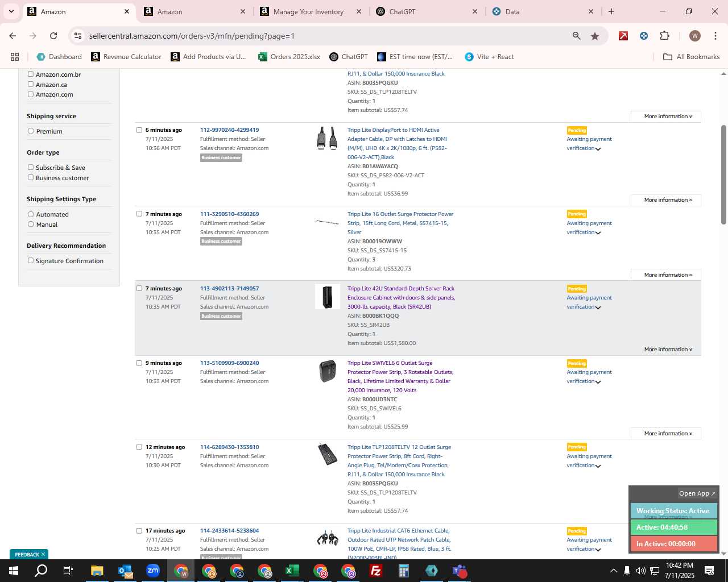The width and height of the screenshot is (728, 582).
Task: Expand payment verification status for order 113-4902113-7149057
Action: tap(598, 307)
